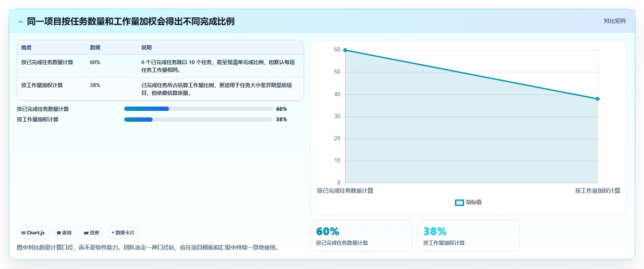
Task: Click the 60% cell in the table
Action: click(x=95, y=62)
